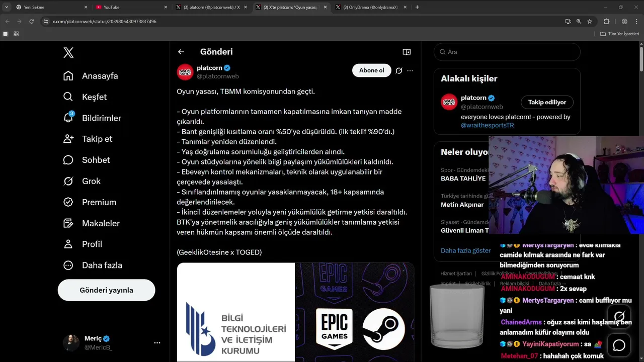
Task: Click the address bar URL
Action: click(x=104, y=22)
